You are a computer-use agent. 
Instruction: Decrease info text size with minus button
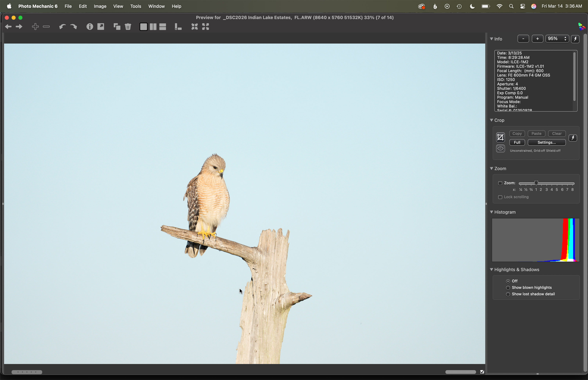[523, 39]
